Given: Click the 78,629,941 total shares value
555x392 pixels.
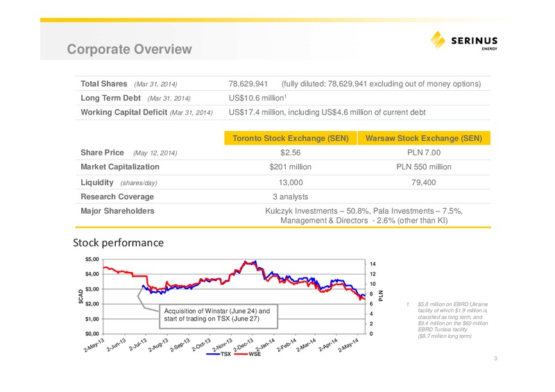Looking at the screenshot, I should [248, 83].
